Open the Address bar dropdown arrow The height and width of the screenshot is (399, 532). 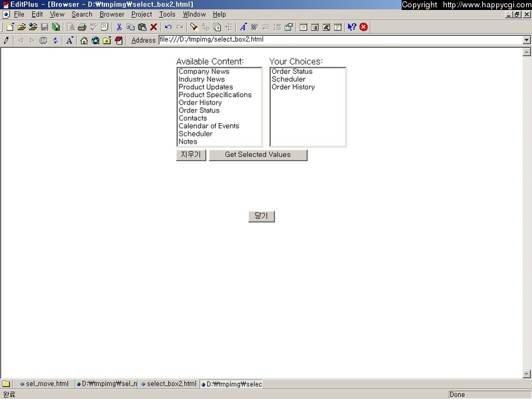coord(526,40)
